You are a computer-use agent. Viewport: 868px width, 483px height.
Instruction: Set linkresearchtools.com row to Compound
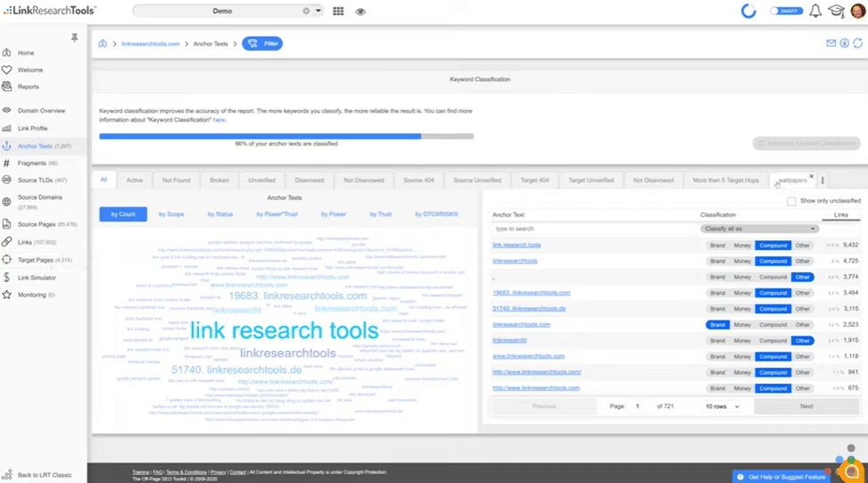tap(773, 325)
